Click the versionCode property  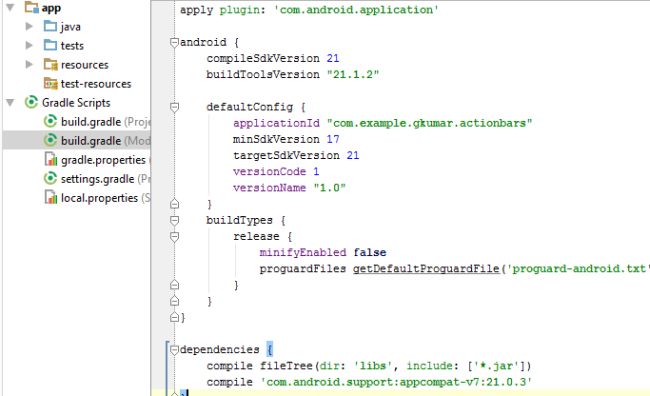269,171
